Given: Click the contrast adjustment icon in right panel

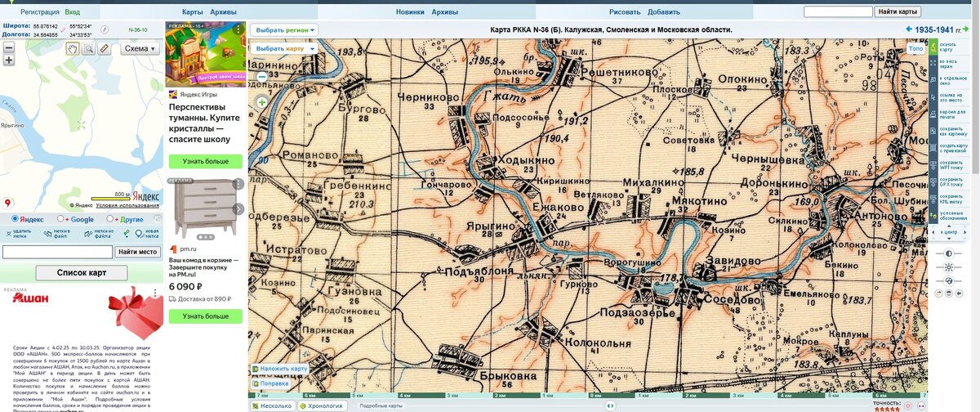Looking at the screenshot, I should click(x=948, y=253).
